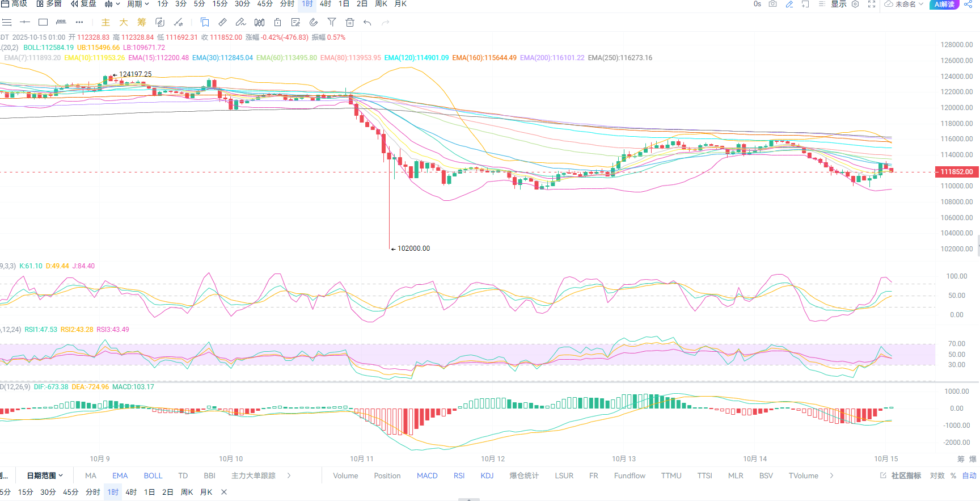Click the 111852.00 current price label
The width and height of the screenshot is (980, 501).
point(956,172)
